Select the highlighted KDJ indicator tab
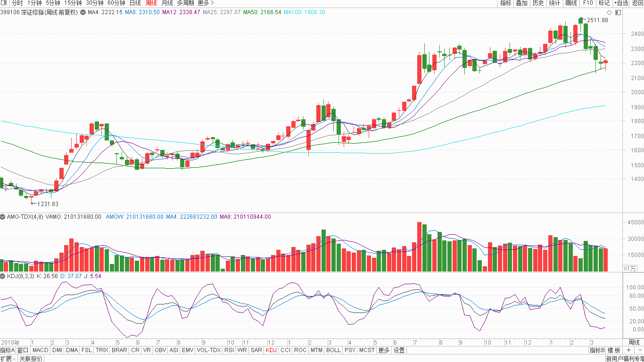Screen dimensions: 644x362 pos(271,350)
